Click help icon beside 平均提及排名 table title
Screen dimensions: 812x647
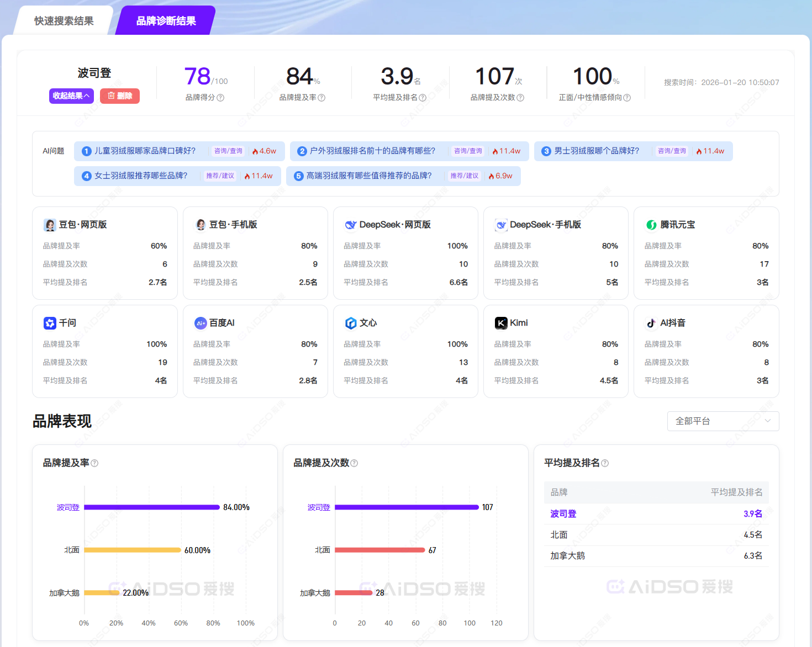coord(605,463)
